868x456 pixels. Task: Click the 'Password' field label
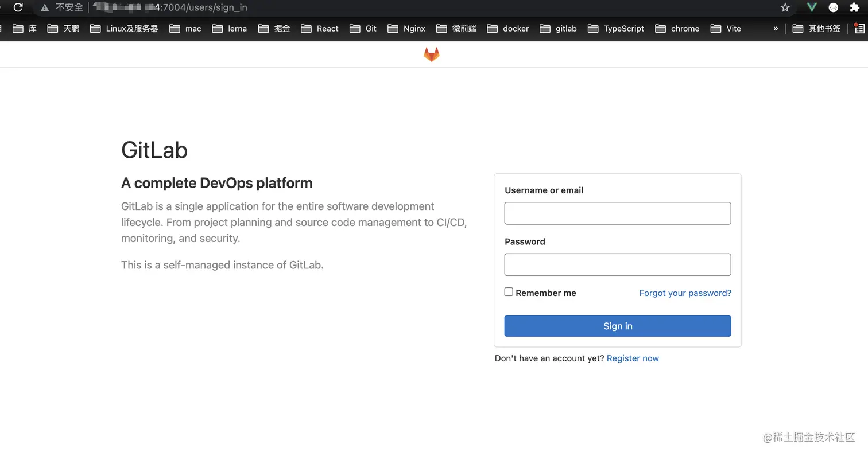(525, 241)
